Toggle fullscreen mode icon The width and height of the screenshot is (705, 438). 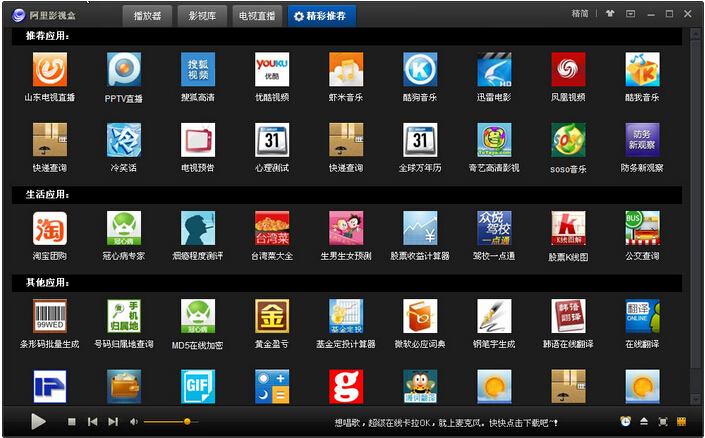pyautogui.click(x=663, y=421)
